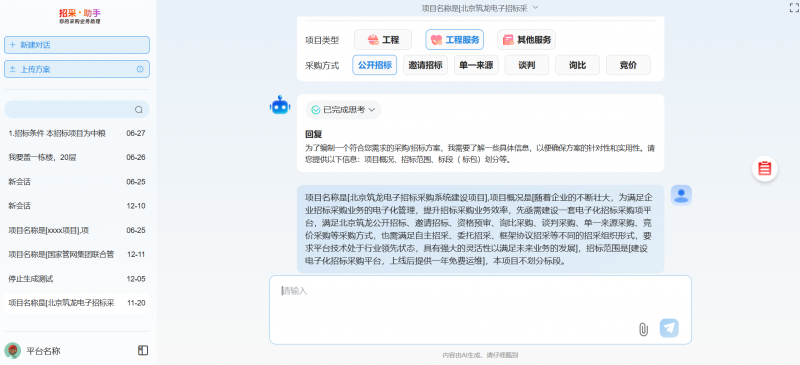Click the 上传方案 upload button
This screenshot has height=365, width=800.
(x=77, y=69)
